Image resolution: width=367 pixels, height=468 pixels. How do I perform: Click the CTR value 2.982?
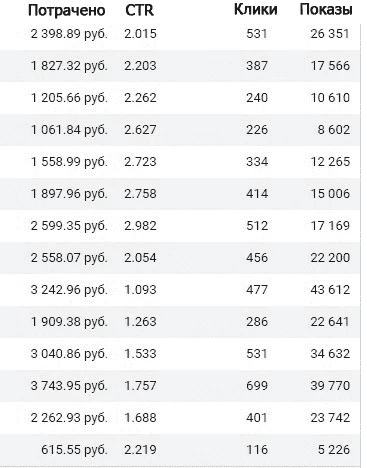click(140, 226)
